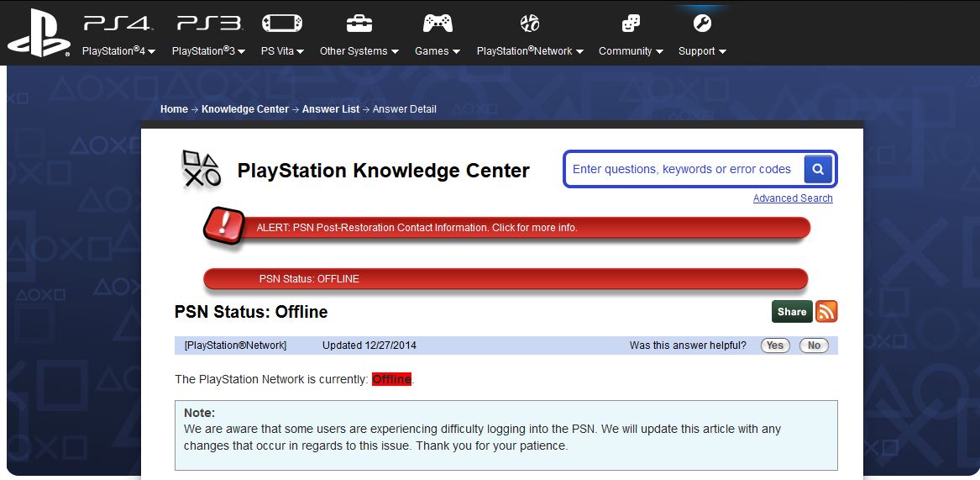Expand the PlayStation®4 dropdown menu
The height and width of the screenshot is (480, 980).
118,51
